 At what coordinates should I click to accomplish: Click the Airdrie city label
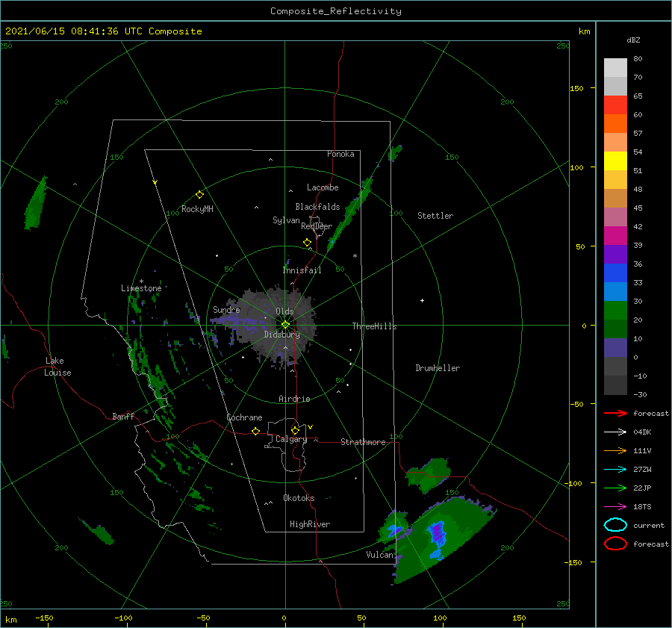[294, 399]
